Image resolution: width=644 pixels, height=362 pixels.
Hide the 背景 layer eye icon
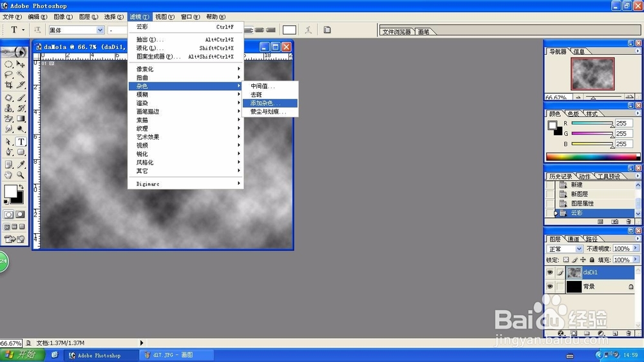coord(550,287)
